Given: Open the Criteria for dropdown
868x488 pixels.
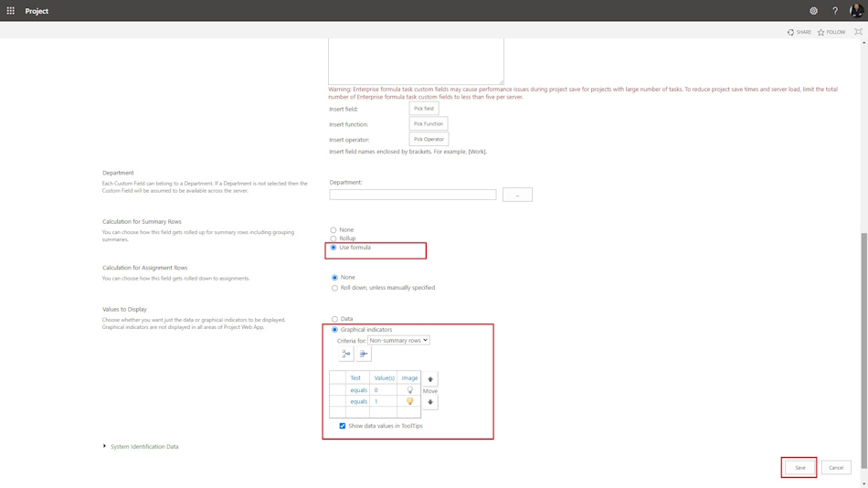Looking at the screenshot, I should [x=398, y=340].
